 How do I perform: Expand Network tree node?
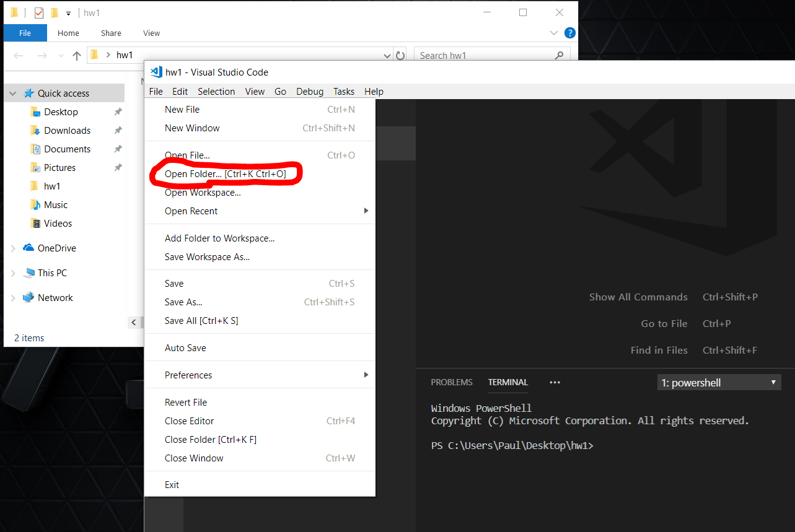pyautogui.click(x=13, y=298)
